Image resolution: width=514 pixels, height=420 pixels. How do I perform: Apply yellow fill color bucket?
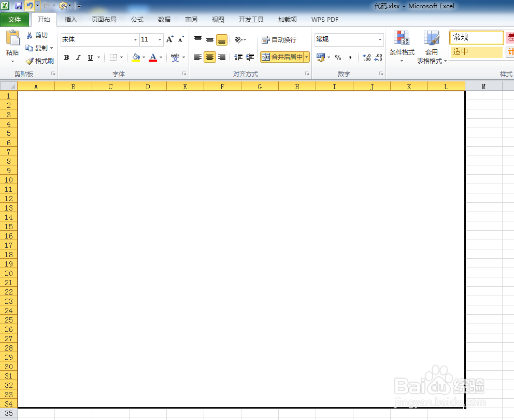(136, 58)
